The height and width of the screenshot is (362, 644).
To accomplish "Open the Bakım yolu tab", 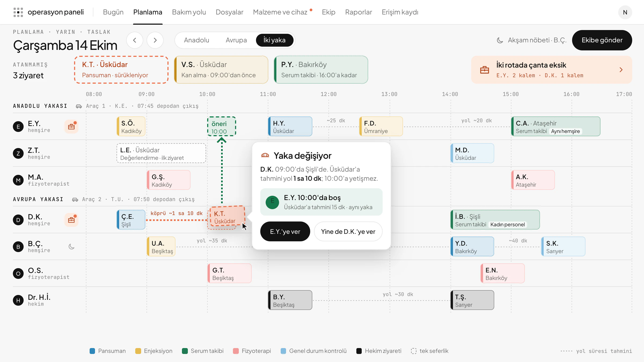I will point(189,12).
